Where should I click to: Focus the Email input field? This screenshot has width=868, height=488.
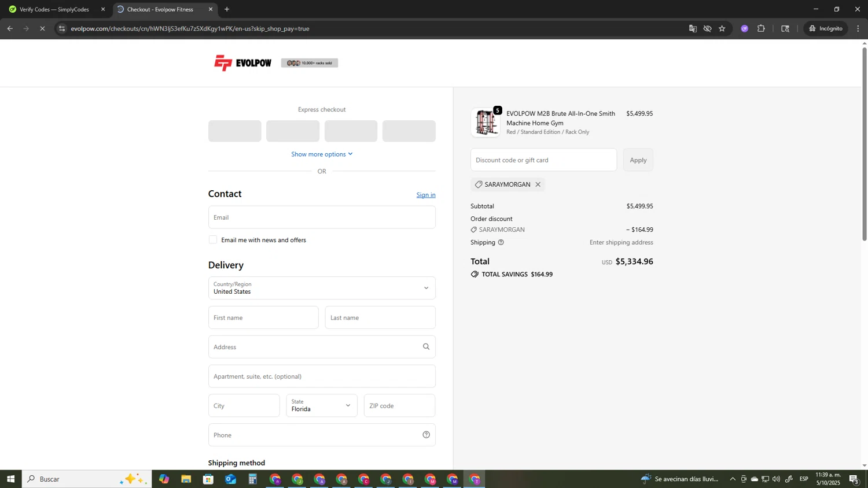[322, 217]
